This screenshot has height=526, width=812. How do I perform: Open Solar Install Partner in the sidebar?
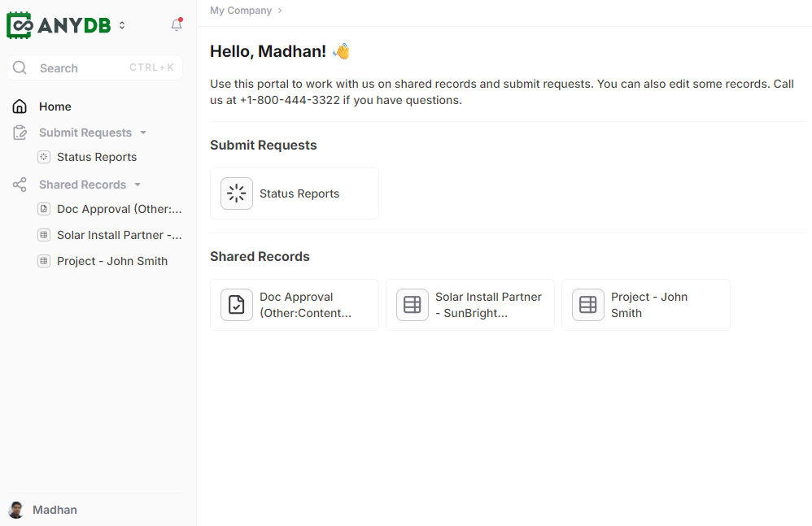[x=118, y=235]
